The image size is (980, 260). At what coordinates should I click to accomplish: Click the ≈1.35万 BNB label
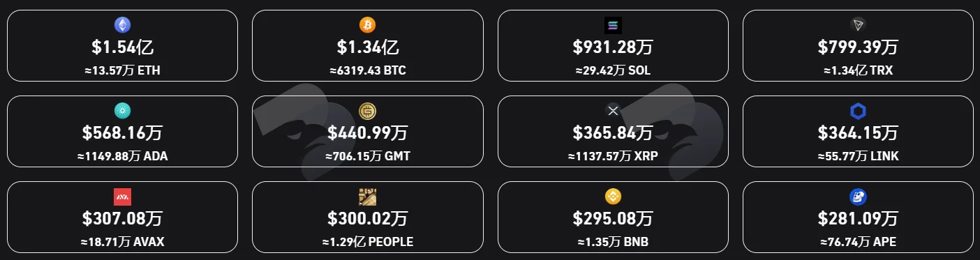click(613, 242)
